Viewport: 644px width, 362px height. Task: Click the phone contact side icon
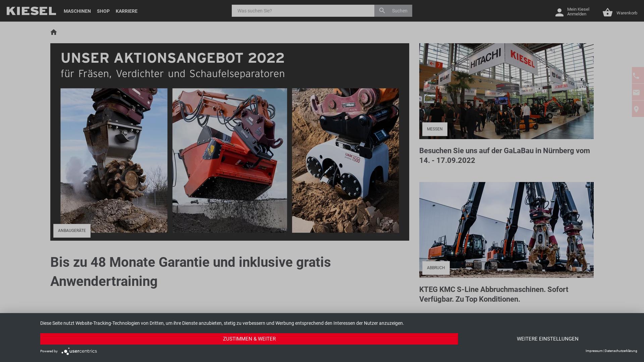coord(637,75)
